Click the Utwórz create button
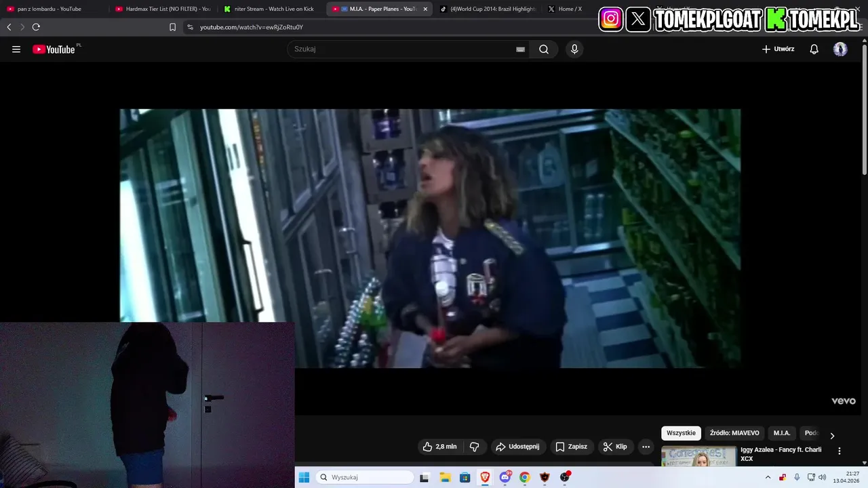The width and height of the screenshot is (868, 488). click(778, 49)
